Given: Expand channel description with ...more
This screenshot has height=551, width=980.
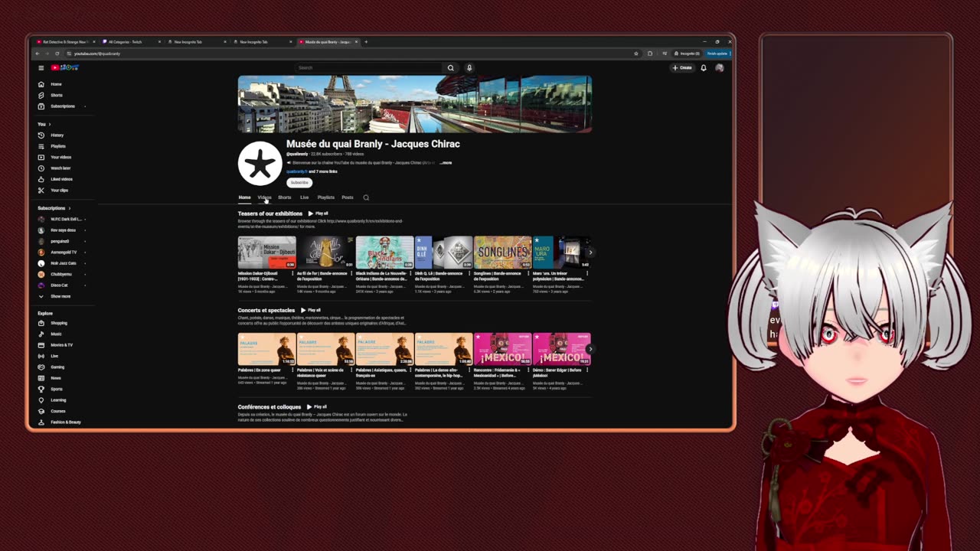Looking at the screenshot, I should 446,163.
